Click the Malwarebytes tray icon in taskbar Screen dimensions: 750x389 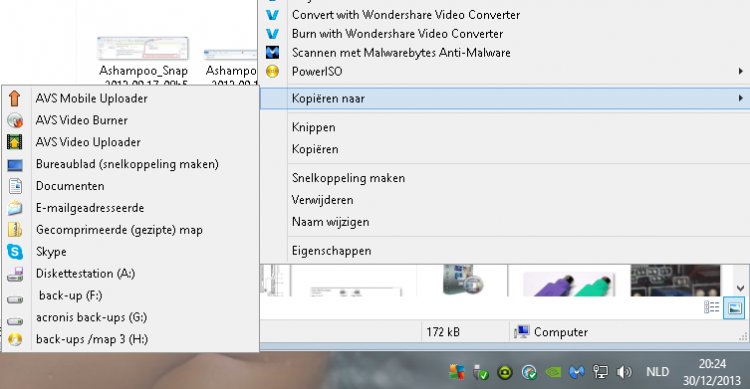click(577, 372)
